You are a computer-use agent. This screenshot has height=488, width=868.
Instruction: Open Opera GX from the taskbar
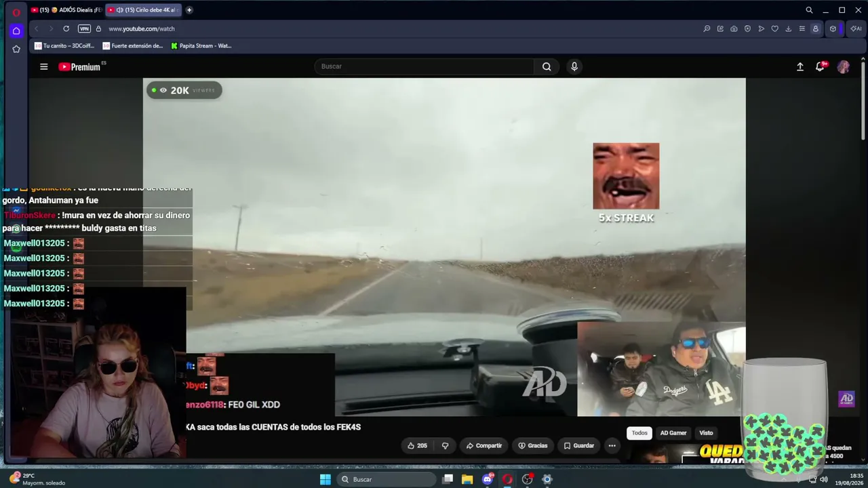click(507, 479)
